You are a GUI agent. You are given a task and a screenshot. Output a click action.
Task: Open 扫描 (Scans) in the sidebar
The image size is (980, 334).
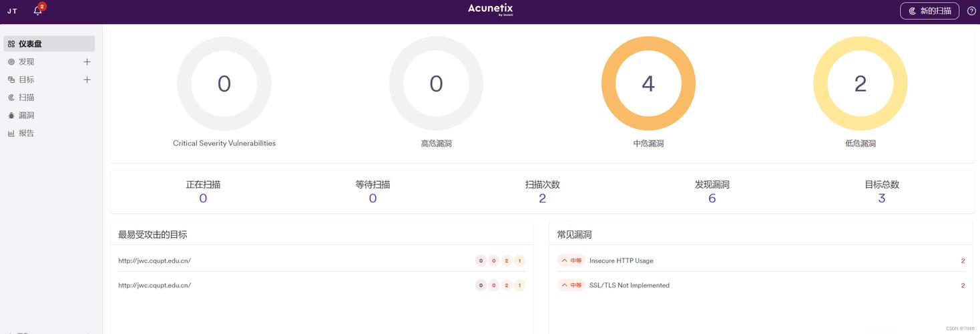tap(26, 98)
